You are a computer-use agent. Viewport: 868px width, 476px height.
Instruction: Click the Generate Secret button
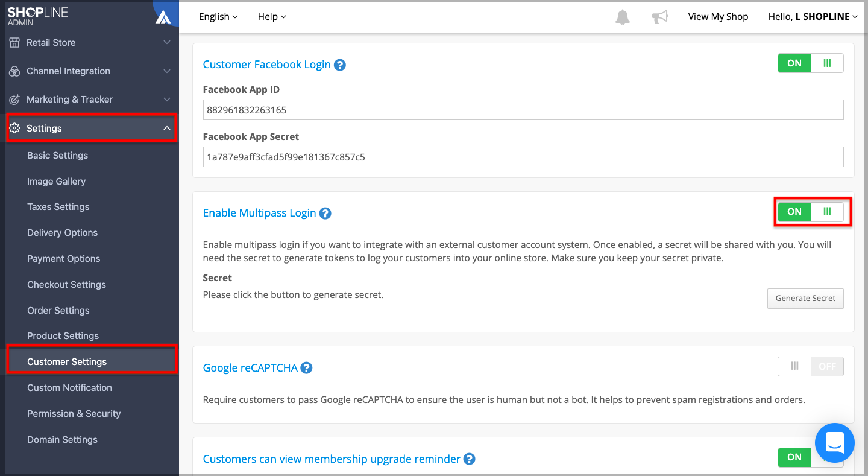(805, 298)
